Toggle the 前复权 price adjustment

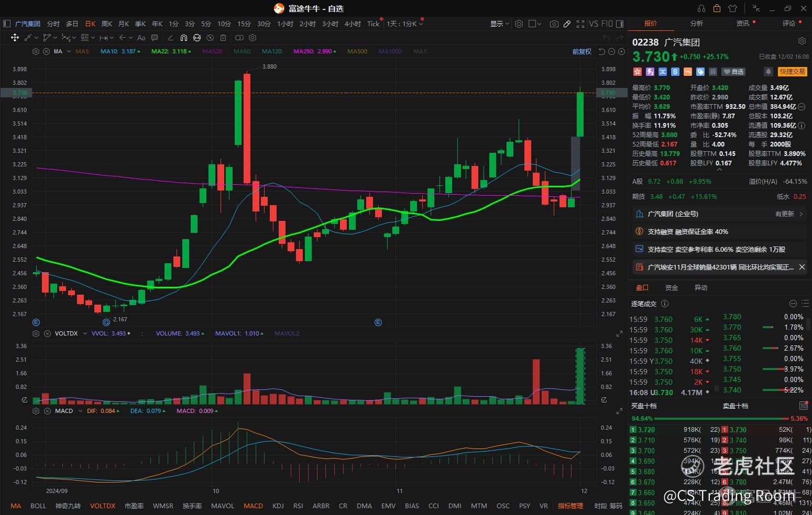pos(581,51)
